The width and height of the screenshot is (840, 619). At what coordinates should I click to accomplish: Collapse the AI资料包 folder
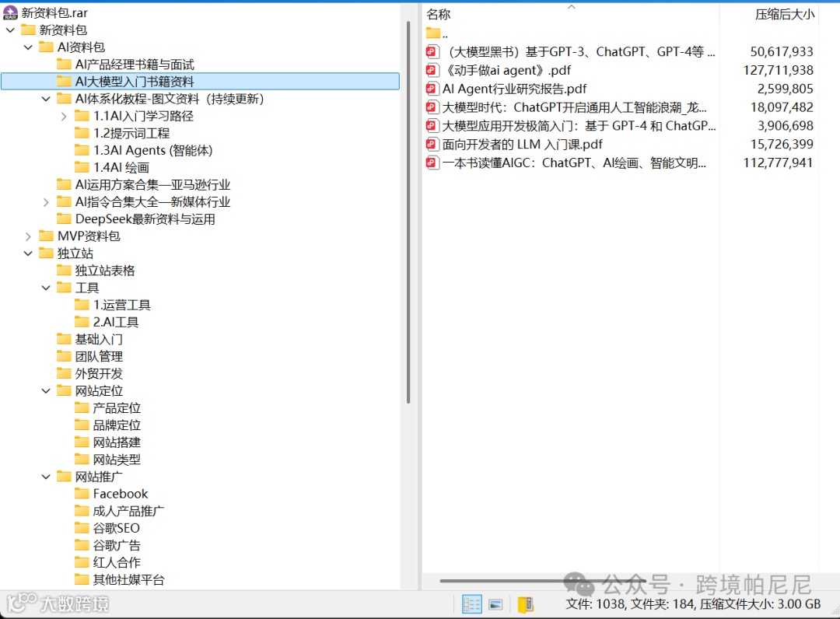tap(28, 47)
